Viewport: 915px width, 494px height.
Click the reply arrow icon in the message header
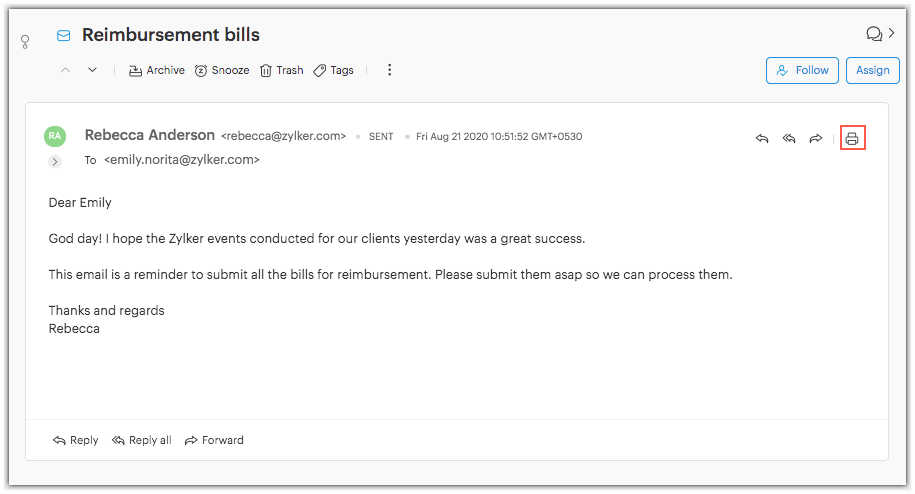coord(762,138)
